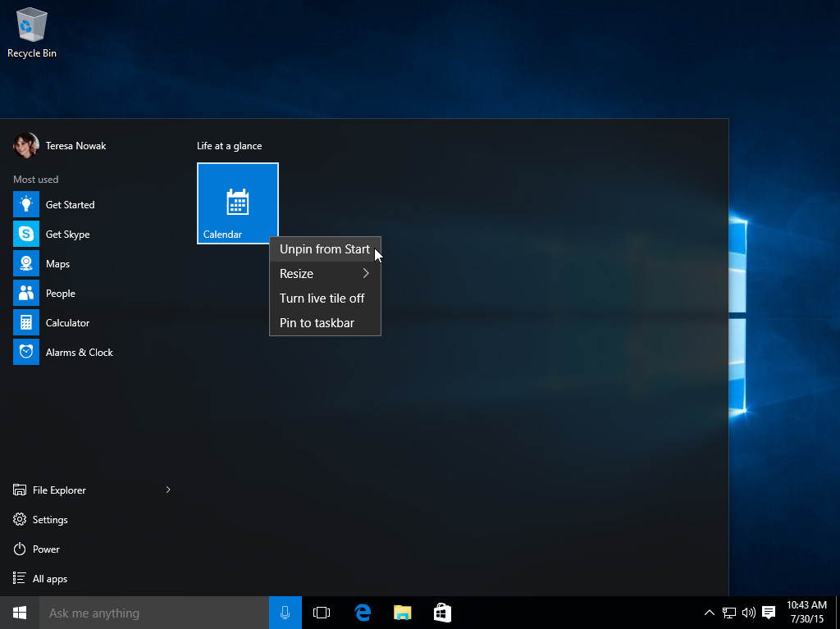Open Alarms & Clock icon
The height and width of the screenshot is (629, 840).
tap(26, 352)
